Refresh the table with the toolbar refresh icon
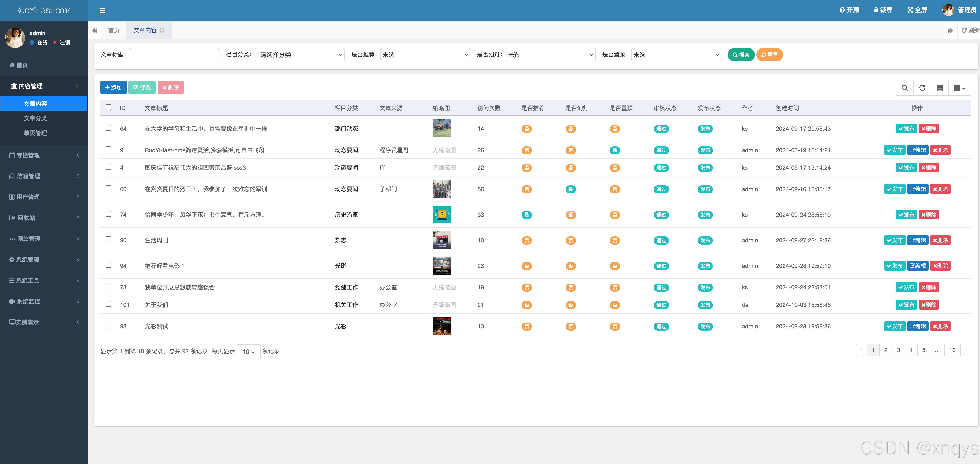Image resolution: width=980 pixels, height=464 pixels. (x=922, y=88)
